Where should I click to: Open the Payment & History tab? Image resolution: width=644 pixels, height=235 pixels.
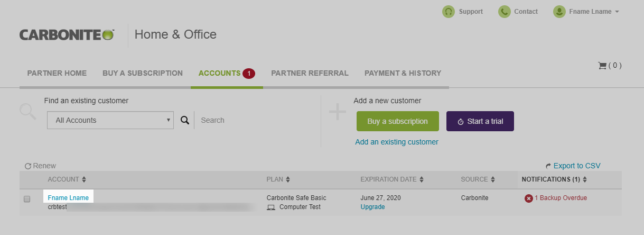pos(403,73)
